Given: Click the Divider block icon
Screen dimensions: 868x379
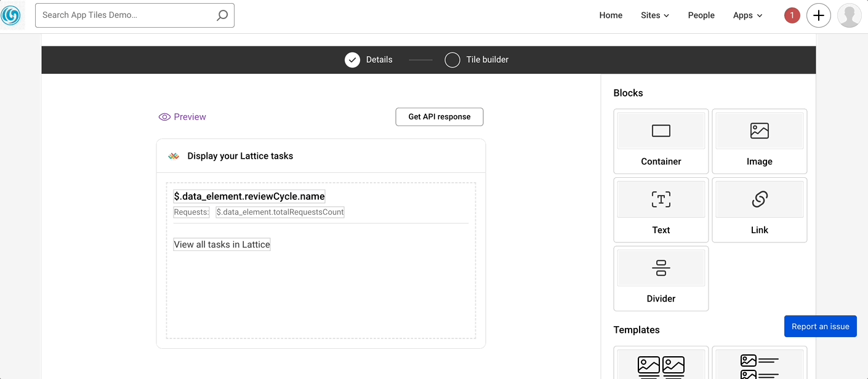Looking at the screenshot, I should tap(661, 268).
